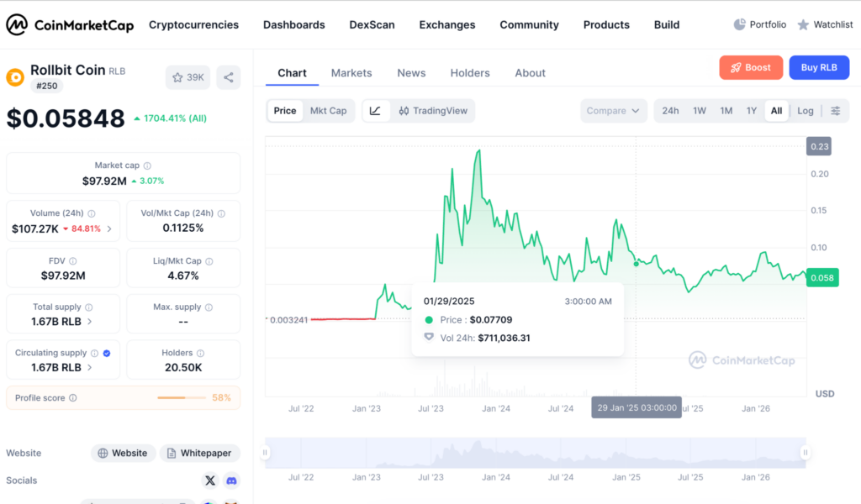Expand Total supply details chevron
Screen dimensions: 861x504
click(89, 322)
